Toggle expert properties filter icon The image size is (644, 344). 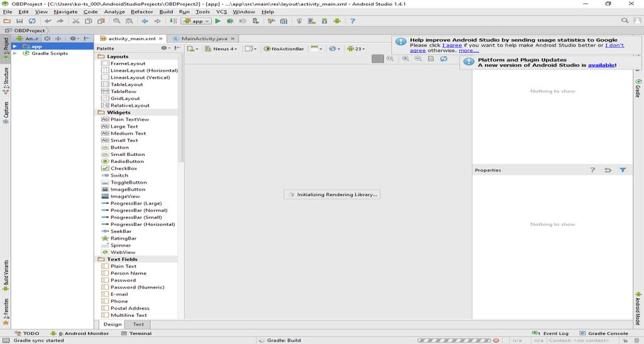pyautogui.click(x=623, y=170)
